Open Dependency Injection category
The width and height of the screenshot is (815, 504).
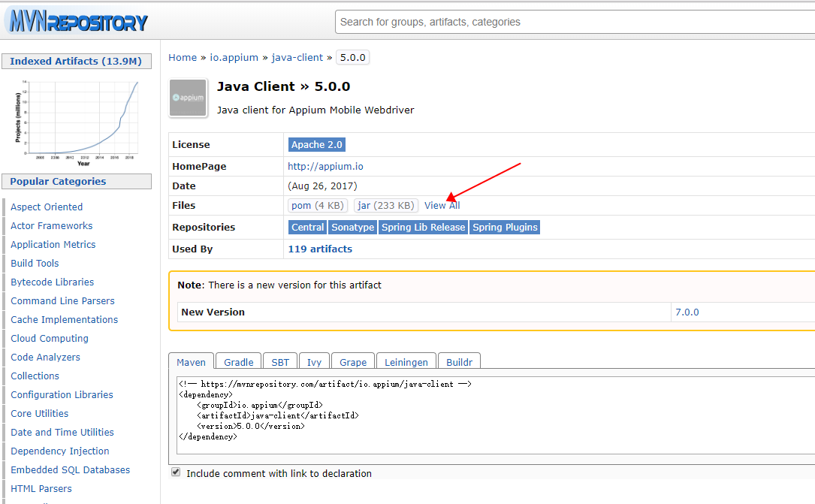[x=60, y=451]
